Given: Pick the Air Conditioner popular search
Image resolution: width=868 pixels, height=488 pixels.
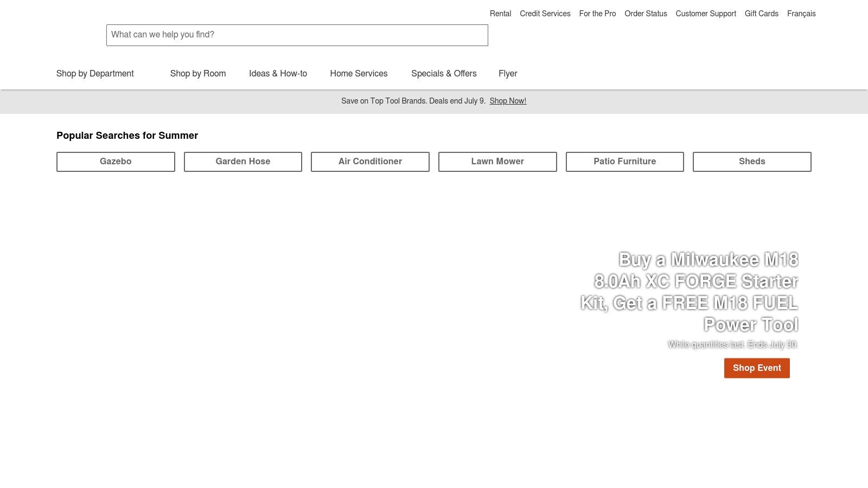Looking at the screenshot, I should click(370, 162).
